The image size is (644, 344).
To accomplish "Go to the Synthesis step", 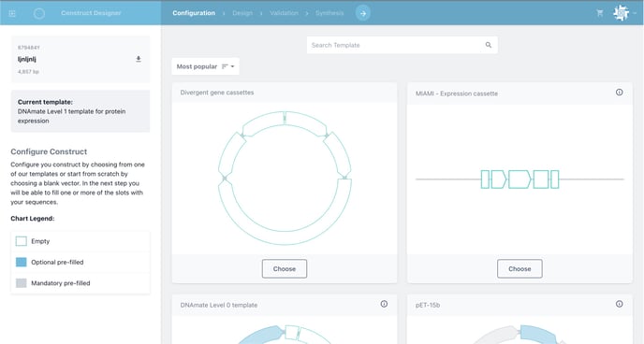I will pyautogui.click(x=329, y=13).
